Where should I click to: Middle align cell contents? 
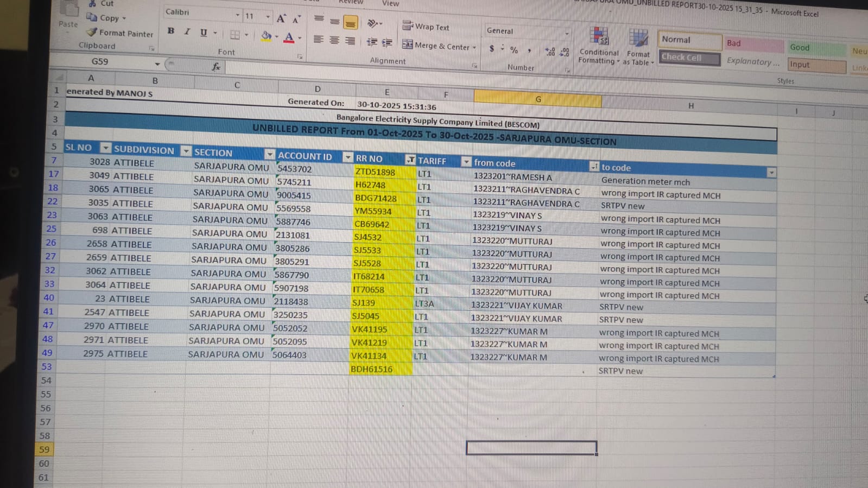pyautogui.click(x=335, y=21)
